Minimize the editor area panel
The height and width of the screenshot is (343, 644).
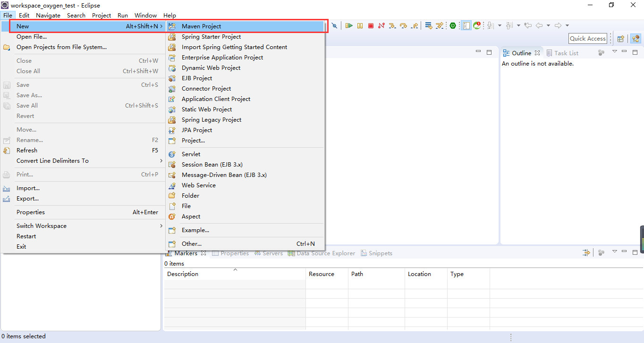478,51
